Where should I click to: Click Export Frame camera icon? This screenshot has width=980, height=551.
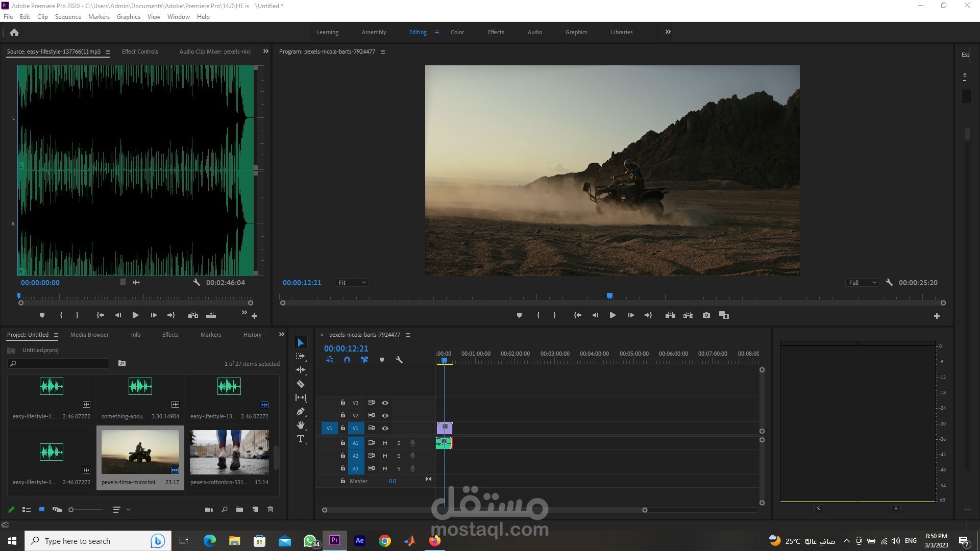tap(706, 315)
